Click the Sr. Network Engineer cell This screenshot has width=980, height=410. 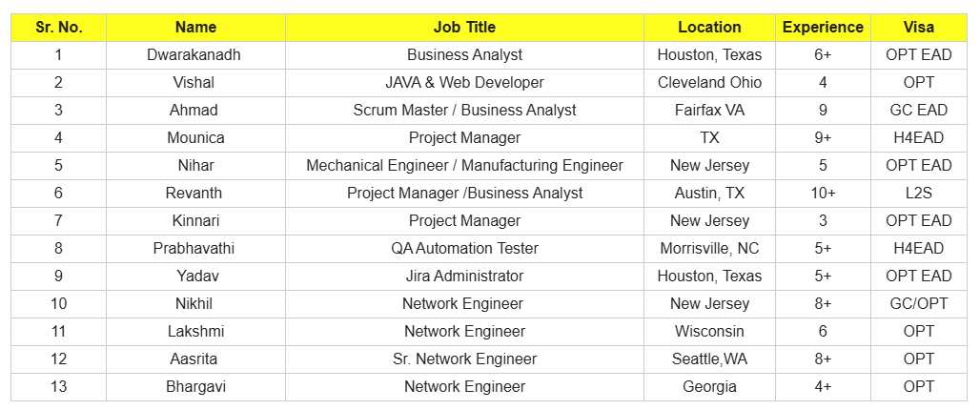[464, 359]
